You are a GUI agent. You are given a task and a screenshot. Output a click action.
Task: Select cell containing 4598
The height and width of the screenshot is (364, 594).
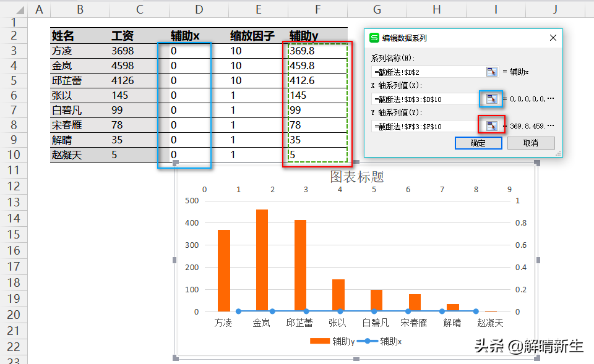coord(123,66)
